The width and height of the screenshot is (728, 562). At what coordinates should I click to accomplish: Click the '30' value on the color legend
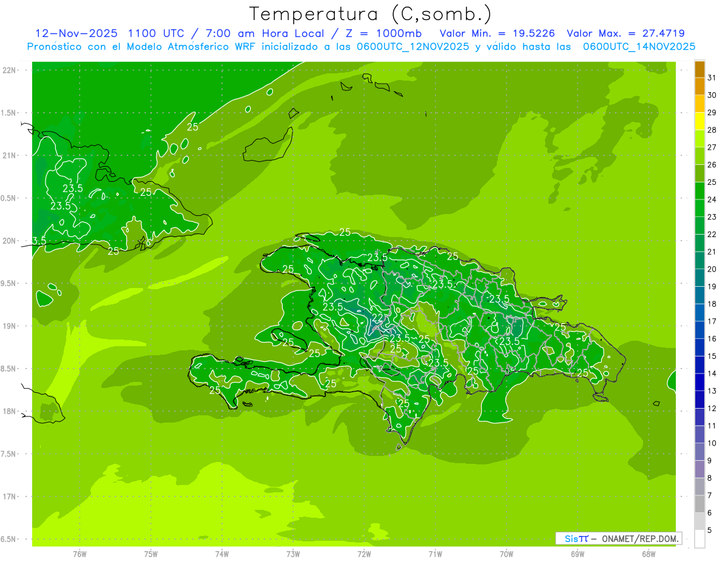point(712,95)
